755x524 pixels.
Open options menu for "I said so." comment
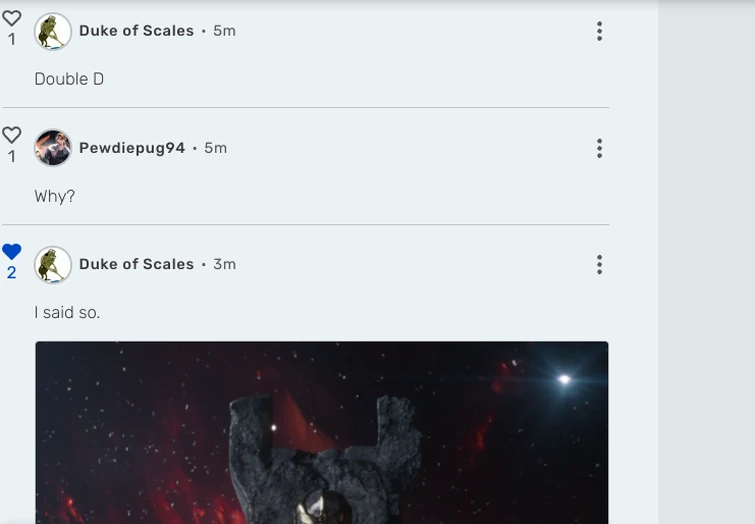pos(599,265)
